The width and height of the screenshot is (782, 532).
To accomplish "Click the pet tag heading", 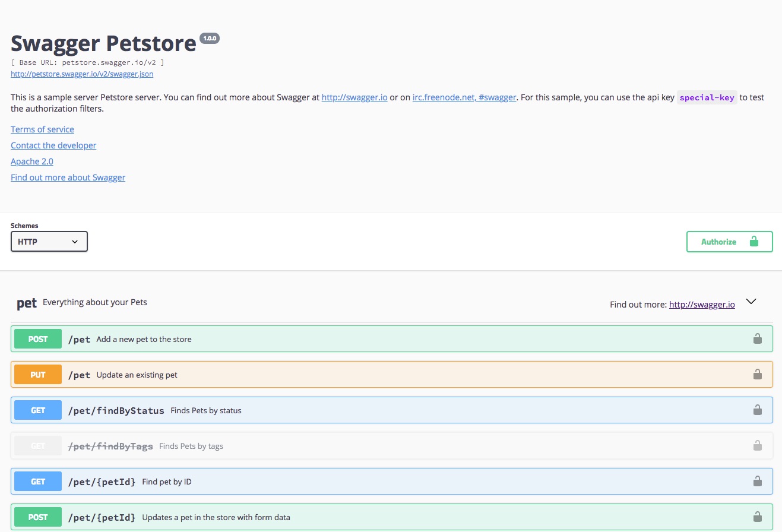I will 27,303.
